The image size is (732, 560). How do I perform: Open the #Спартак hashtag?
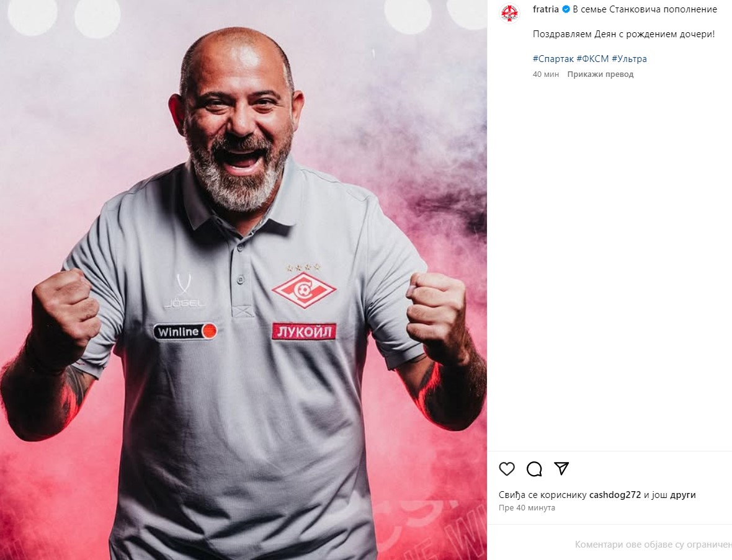[553, 59]
